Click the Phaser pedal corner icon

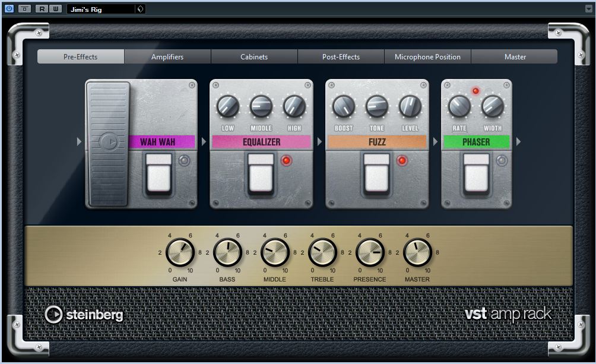pos(508,85)
